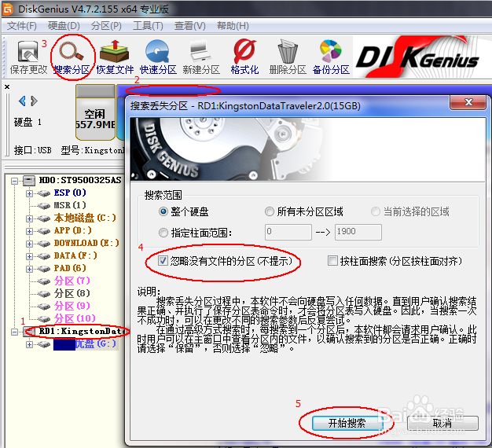Click the 格式化 (Format) toolbar icon
The width and height of the screenshot is (492, 448).
coord(244,57)
